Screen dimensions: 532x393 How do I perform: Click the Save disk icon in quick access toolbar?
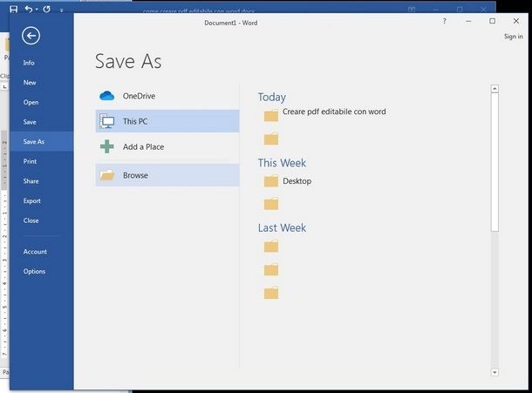[x=14, y=10]
